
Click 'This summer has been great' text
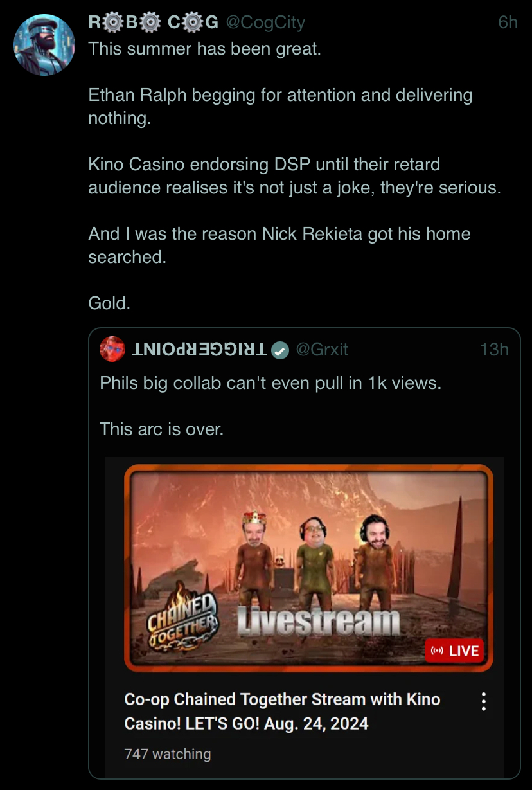tap(204, 48)
